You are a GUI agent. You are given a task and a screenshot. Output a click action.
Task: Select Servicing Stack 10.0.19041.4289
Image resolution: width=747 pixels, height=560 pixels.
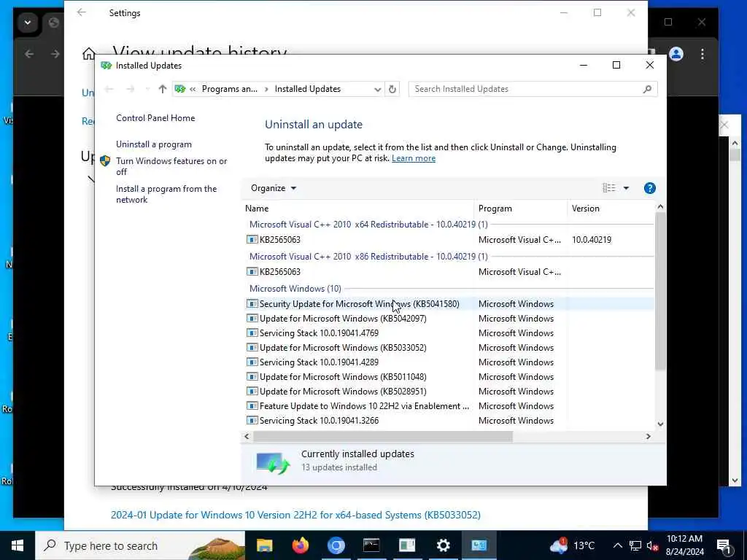pos(449,362)
